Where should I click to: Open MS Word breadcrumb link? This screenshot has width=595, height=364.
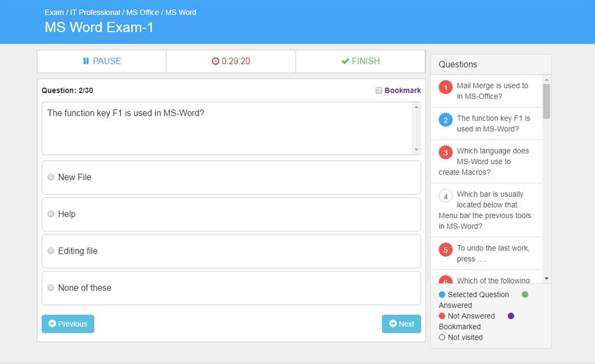[181, 13]
